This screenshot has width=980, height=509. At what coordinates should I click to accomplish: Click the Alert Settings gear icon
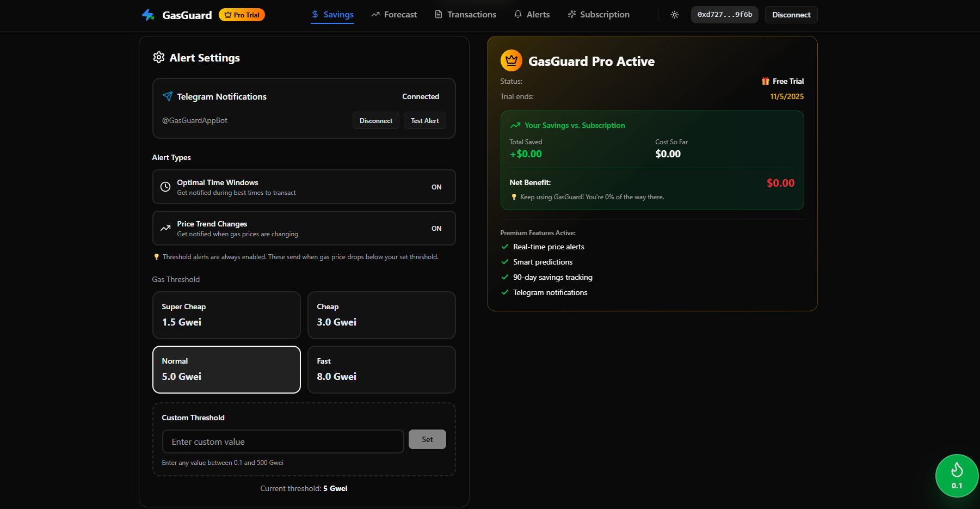(x=159, y=57)
